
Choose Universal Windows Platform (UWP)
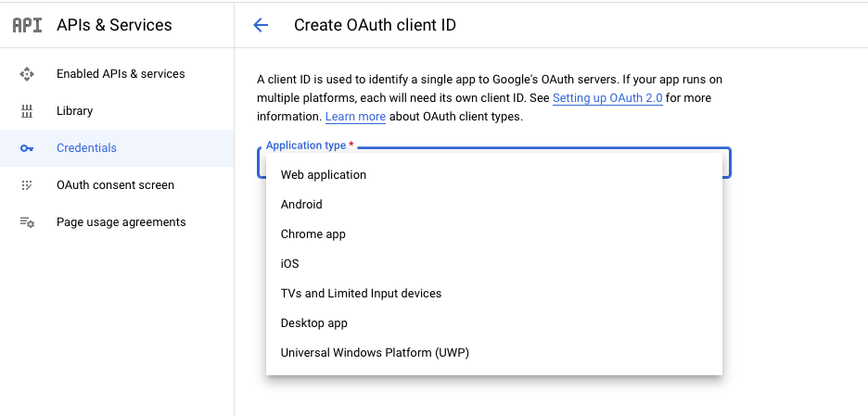coord(494,353)
